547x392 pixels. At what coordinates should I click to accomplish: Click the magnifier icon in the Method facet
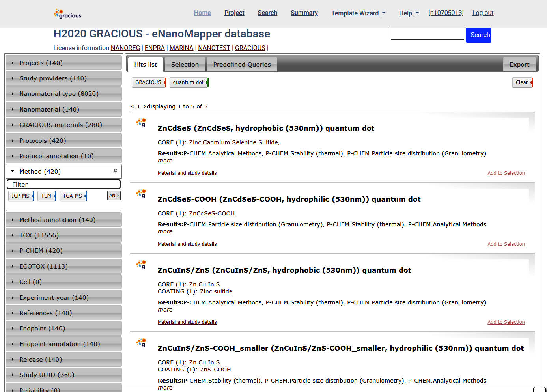tap(115, 171)
